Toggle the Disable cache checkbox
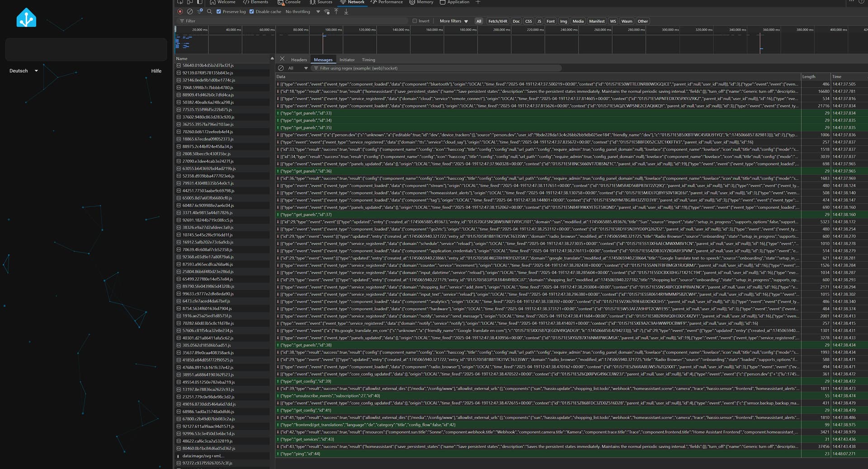Screen dimensions: 868x469 [252, 12]
